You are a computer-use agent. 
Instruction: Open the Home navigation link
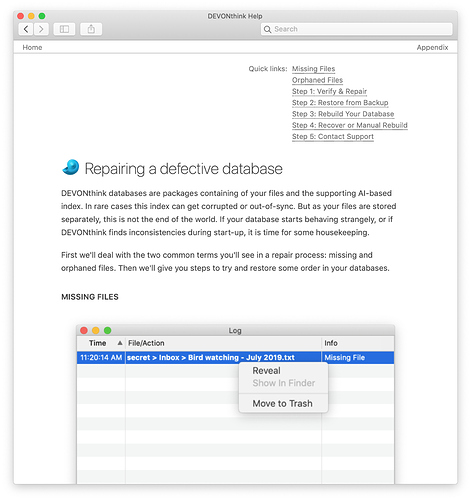[32, 47]
